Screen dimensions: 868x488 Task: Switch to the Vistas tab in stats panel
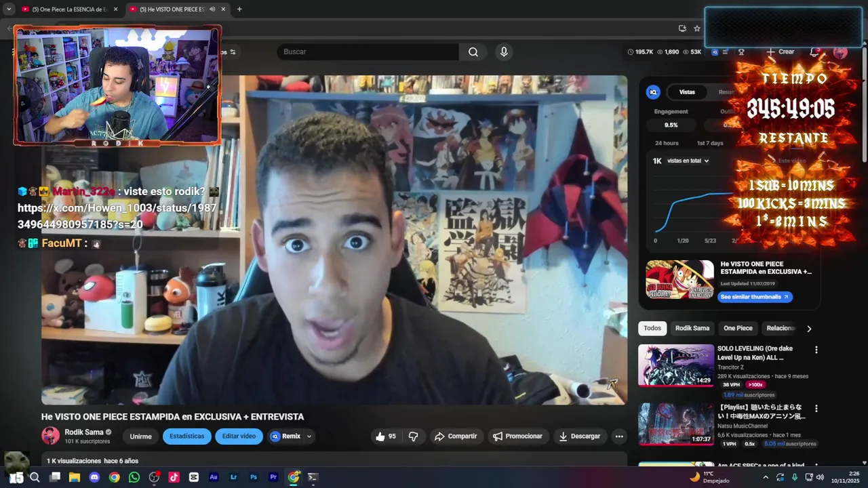(687, 92)
